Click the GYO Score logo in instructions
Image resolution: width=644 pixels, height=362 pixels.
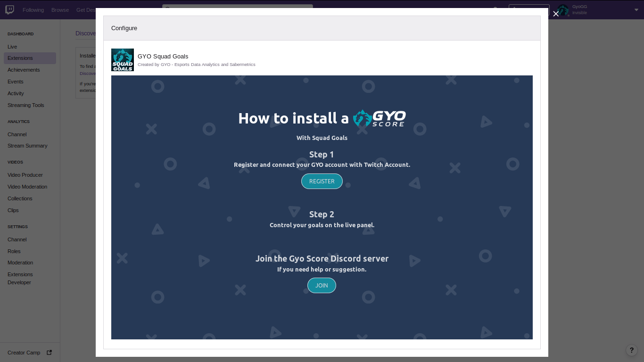tap(380, 118)
